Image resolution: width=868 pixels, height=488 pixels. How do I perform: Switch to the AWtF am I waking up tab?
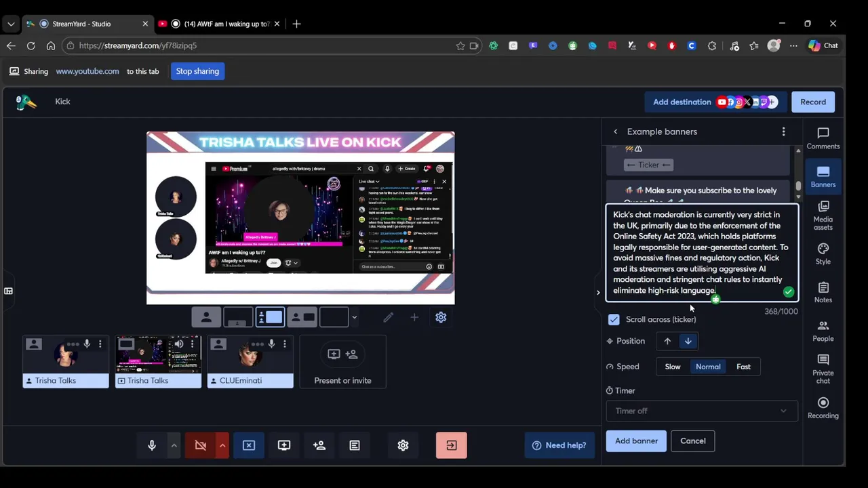[x=220, y=24]
